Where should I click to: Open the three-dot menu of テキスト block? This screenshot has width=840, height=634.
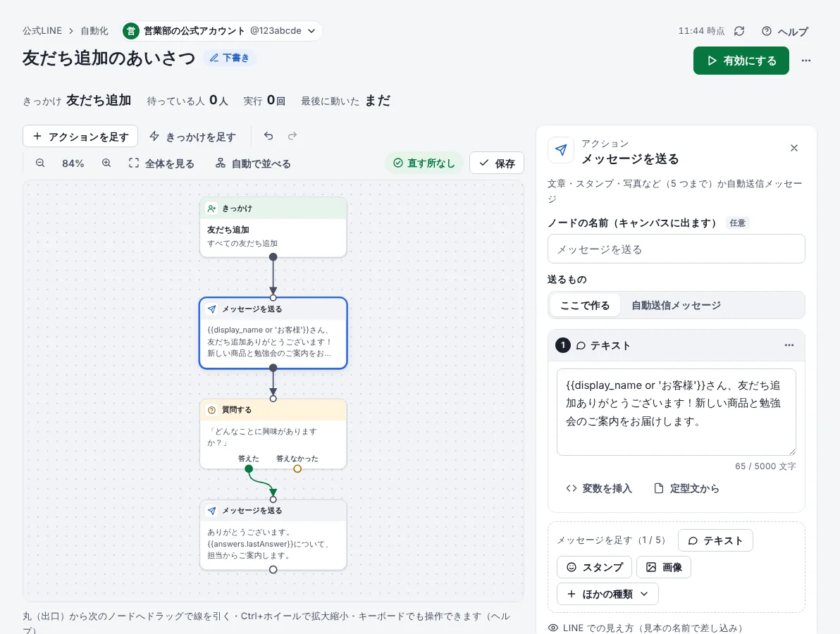click(x=789, y=345)
